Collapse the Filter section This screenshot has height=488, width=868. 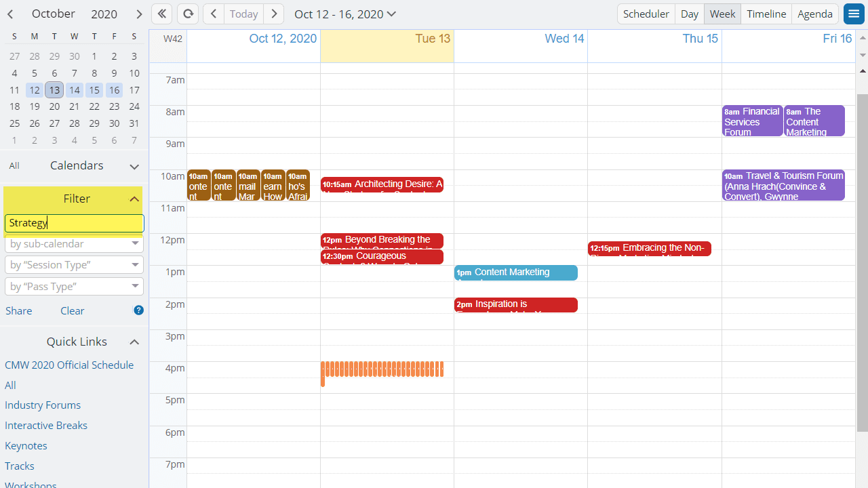(x=134, y=199)
